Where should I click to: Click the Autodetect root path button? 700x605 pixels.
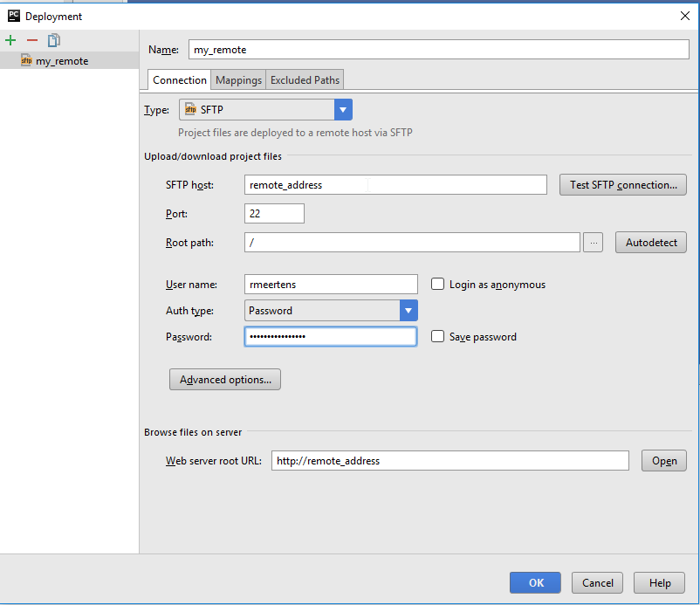click(650, 243)
